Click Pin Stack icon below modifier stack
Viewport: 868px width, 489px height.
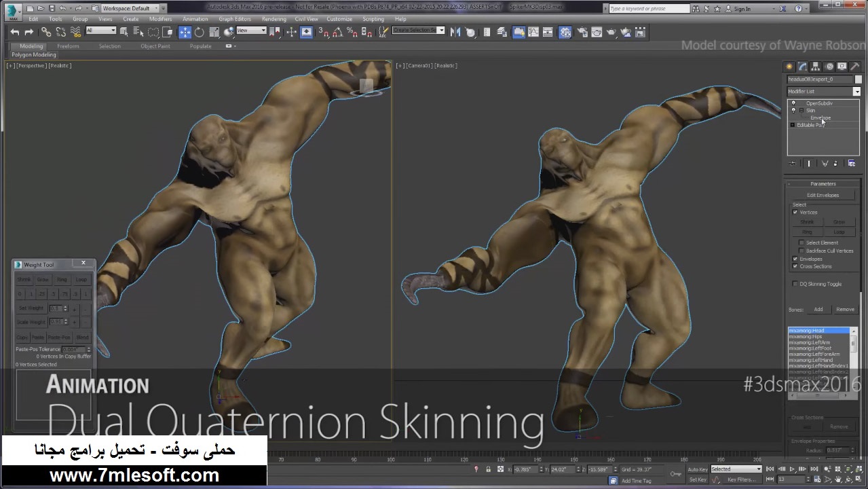pyautogui.click(x=792, y=163)
